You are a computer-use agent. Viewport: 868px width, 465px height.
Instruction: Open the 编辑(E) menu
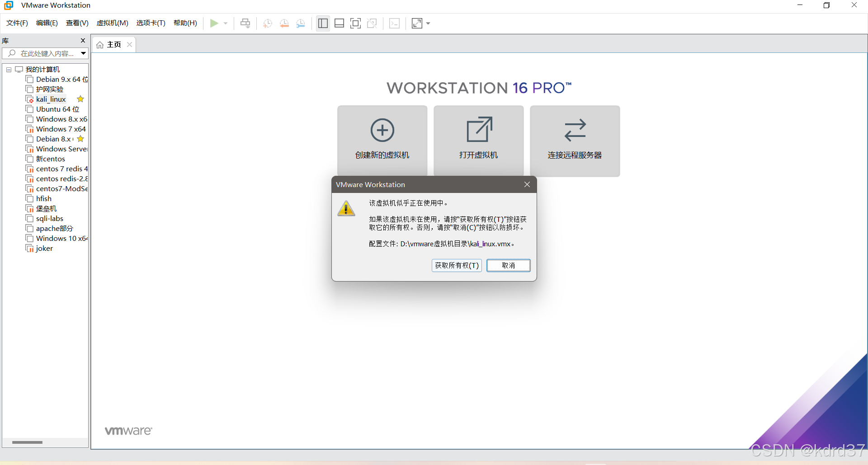coord(47,23)
